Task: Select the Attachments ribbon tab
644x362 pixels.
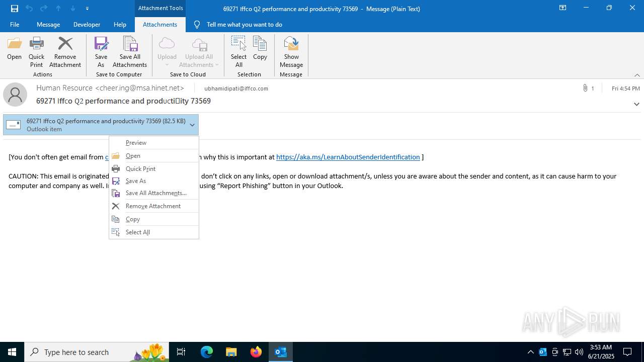Action: pos(160,24)
